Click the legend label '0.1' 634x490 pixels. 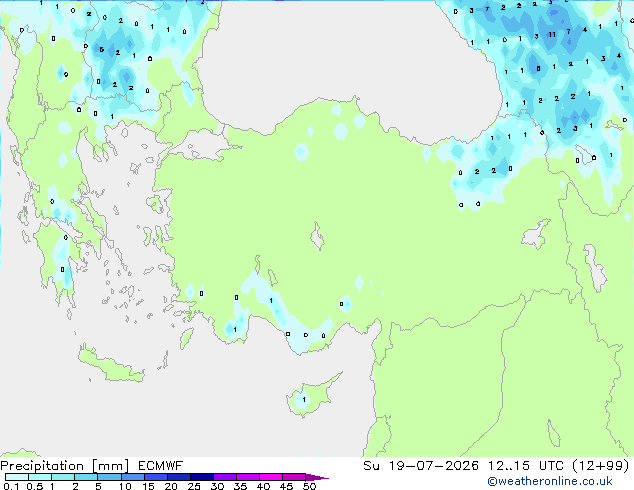11,486
